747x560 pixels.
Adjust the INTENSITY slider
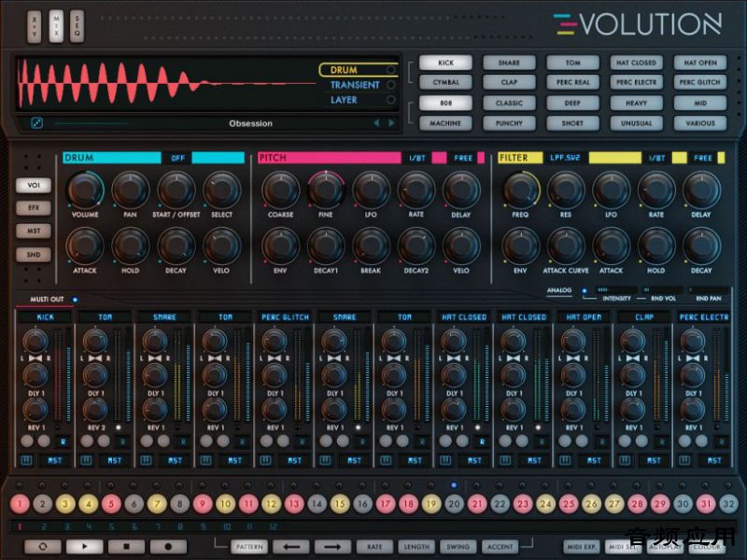616,289
